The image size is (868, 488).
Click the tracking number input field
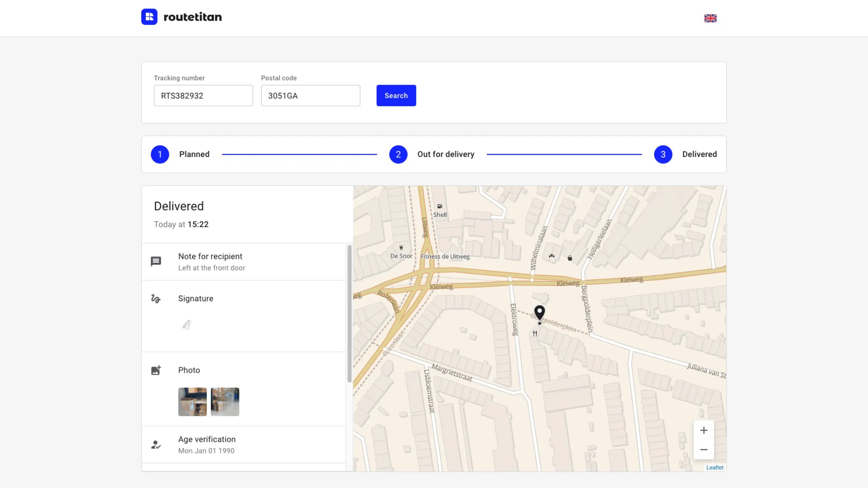pos(203,95)
